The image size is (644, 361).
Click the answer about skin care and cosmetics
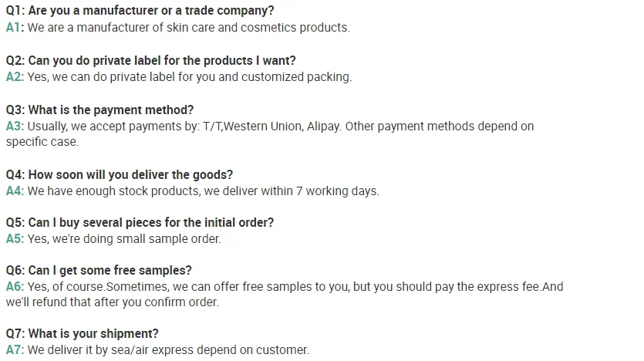click(x=188, y=28)
